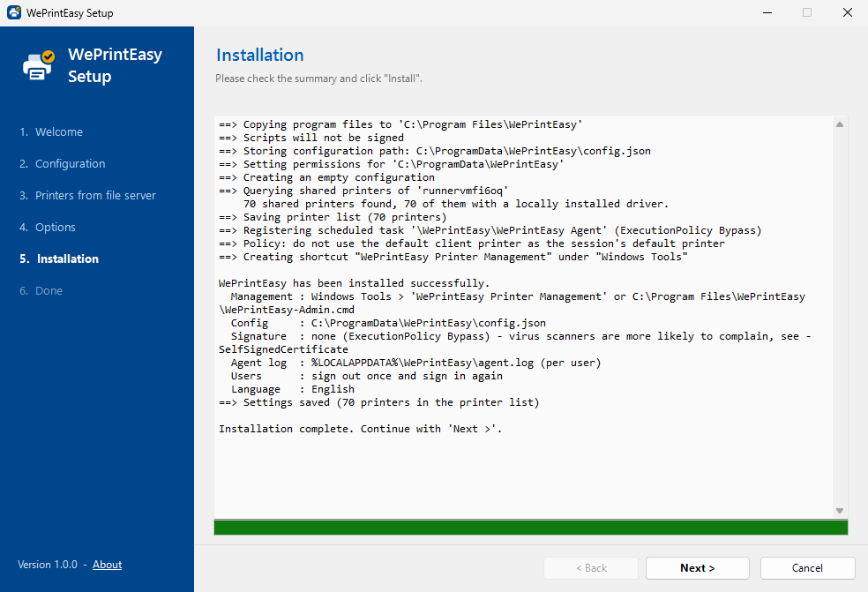
Task: Click the Done step in sidebar
Action: coord(41,291)
